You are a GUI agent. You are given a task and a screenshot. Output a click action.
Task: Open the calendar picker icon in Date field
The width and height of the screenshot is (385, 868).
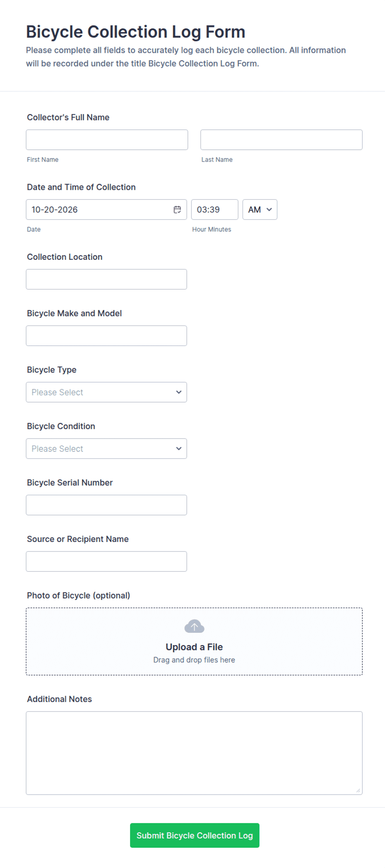click(x=177, y=210)
